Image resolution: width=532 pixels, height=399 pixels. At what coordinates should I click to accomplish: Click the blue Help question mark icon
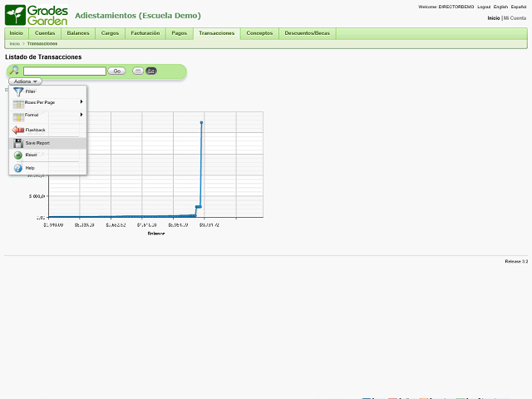click(x=18, y=168)
